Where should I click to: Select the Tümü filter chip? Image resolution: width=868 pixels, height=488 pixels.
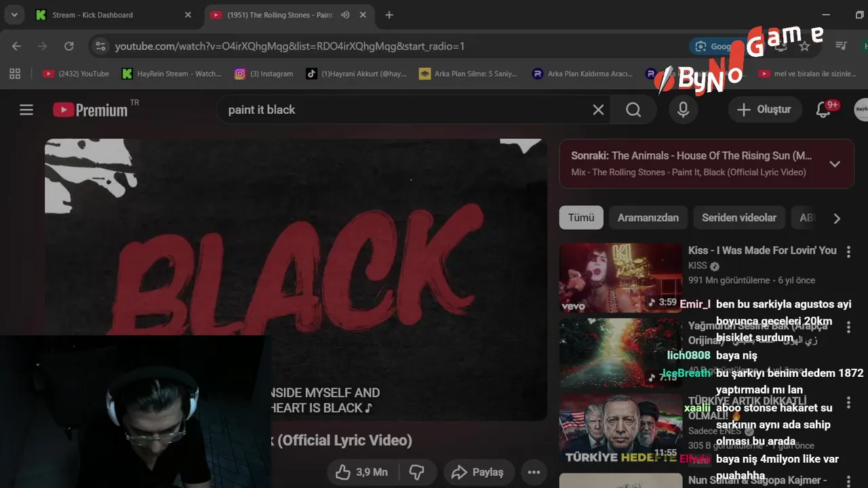tap(581, 218)
